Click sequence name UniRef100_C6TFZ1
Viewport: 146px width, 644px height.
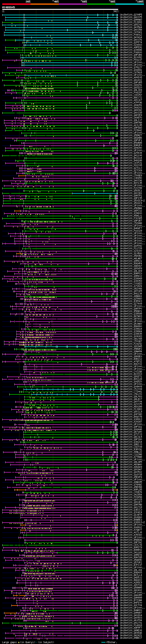(131, 163)
